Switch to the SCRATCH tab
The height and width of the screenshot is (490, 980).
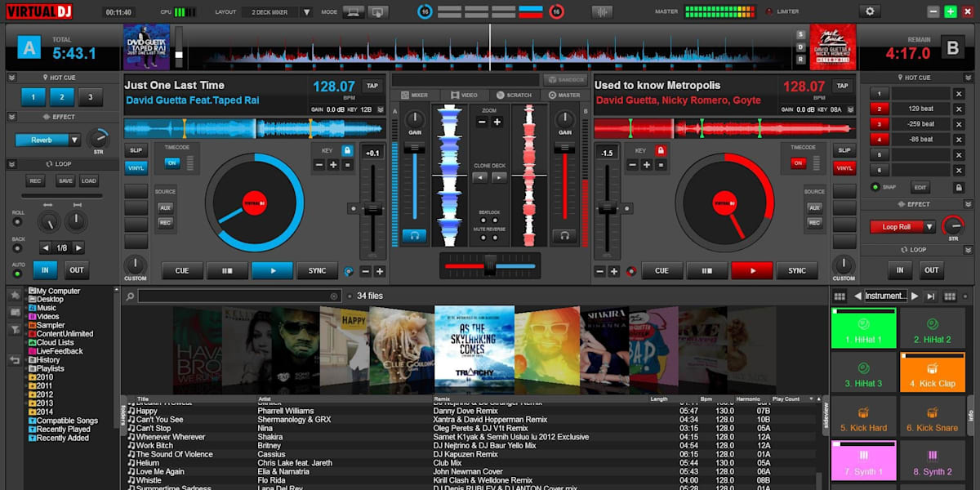coord(514,96)
